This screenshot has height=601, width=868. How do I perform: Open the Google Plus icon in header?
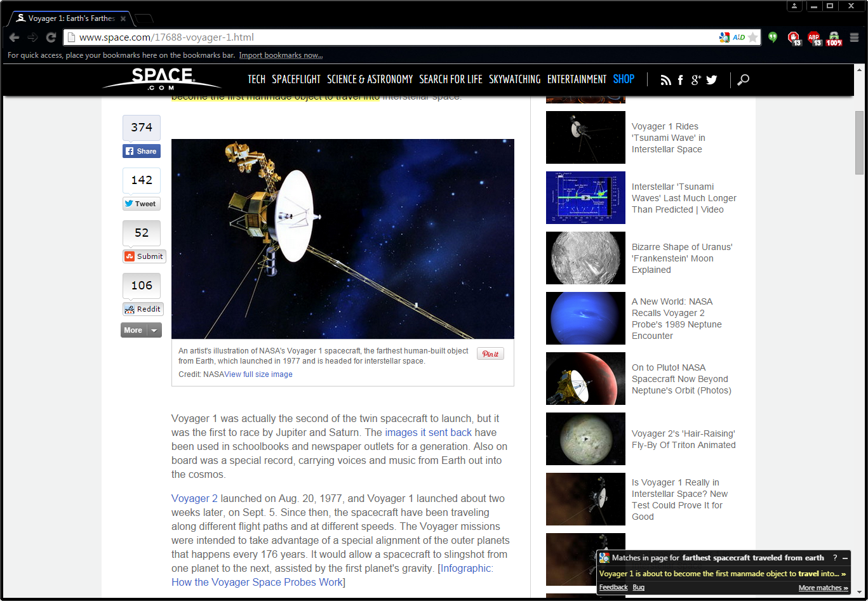pyautogui.click(x=696, y=79)
